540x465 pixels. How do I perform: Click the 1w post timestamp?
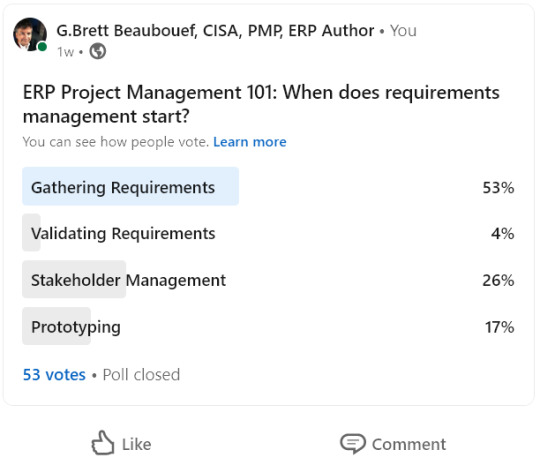point(65,52)
